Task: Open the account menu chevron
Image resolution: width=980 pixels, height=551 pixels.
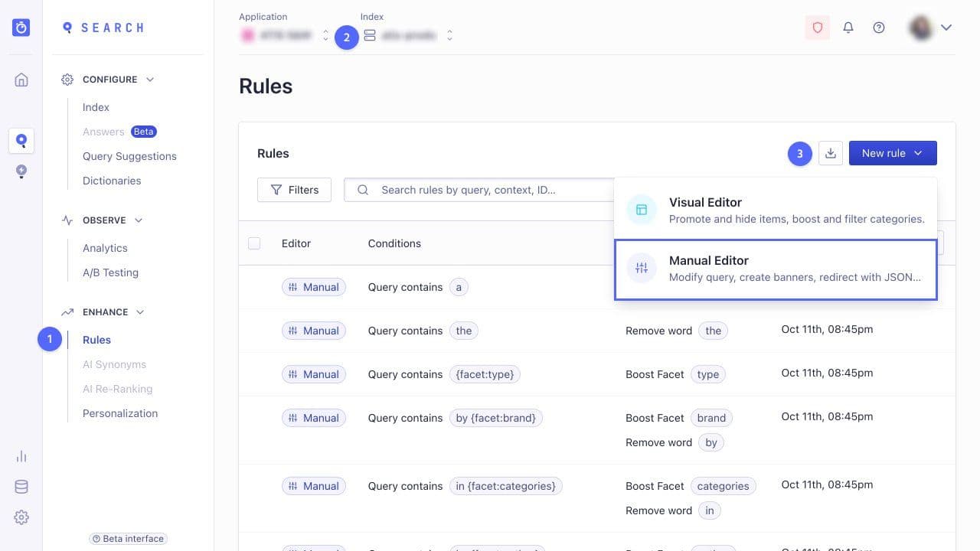Action: click(946, 28)
